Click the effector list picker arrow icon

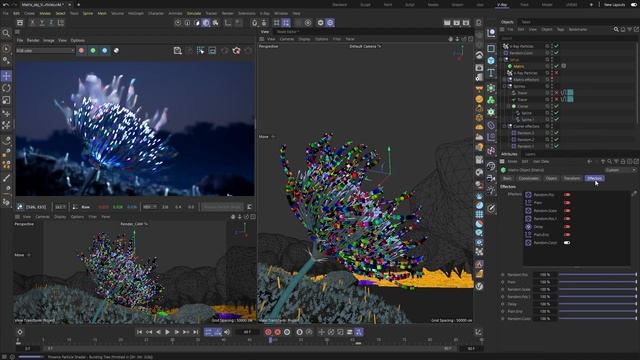(634, 194)
